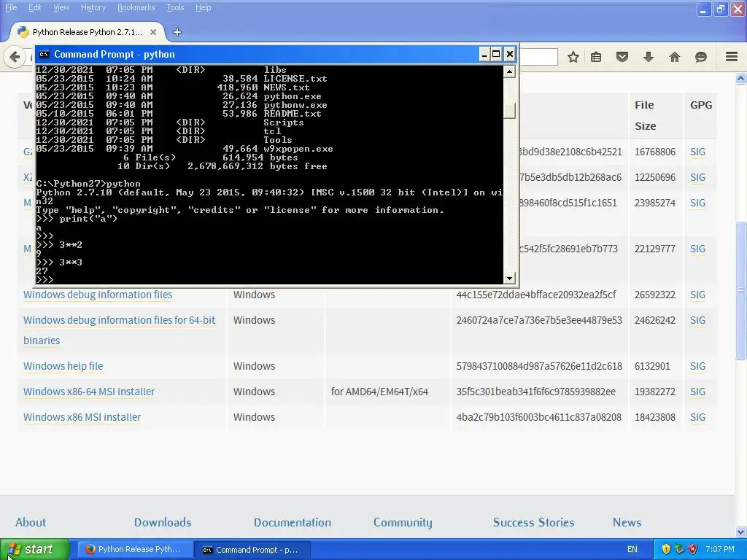Download Windows x86-64 MSI installer
This screenshot has width=747, height=560.
pyautogui.click(x=89, y=392)
